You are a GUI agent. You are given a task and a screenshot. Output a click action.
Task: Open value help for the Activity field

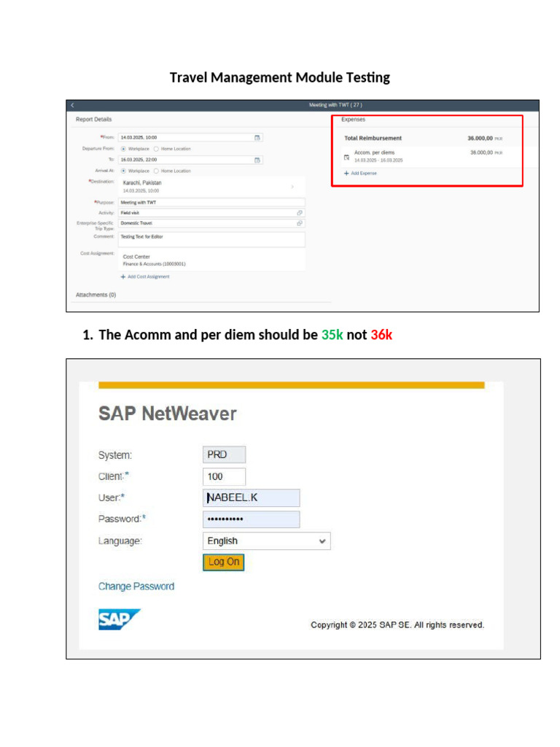tap(300, 213)
